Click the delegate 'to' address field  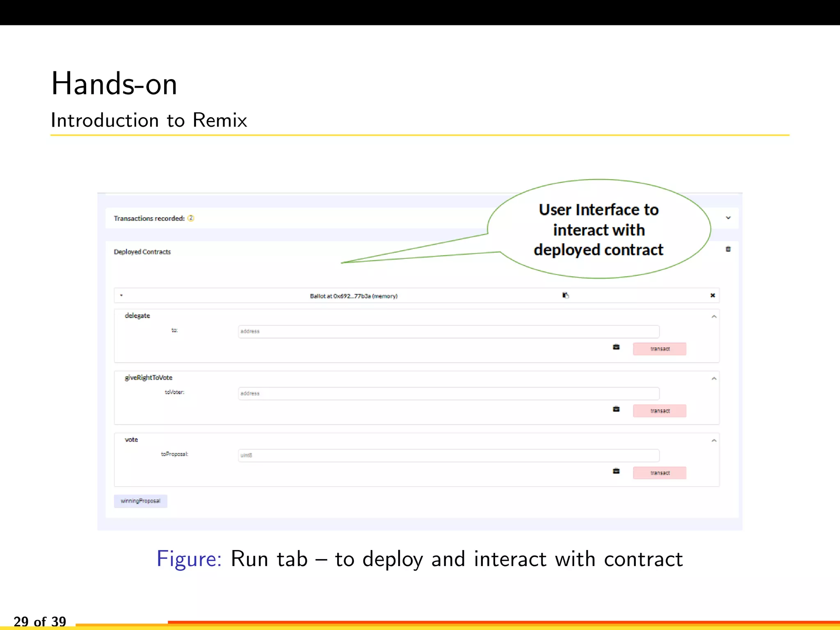pos(449,331)
